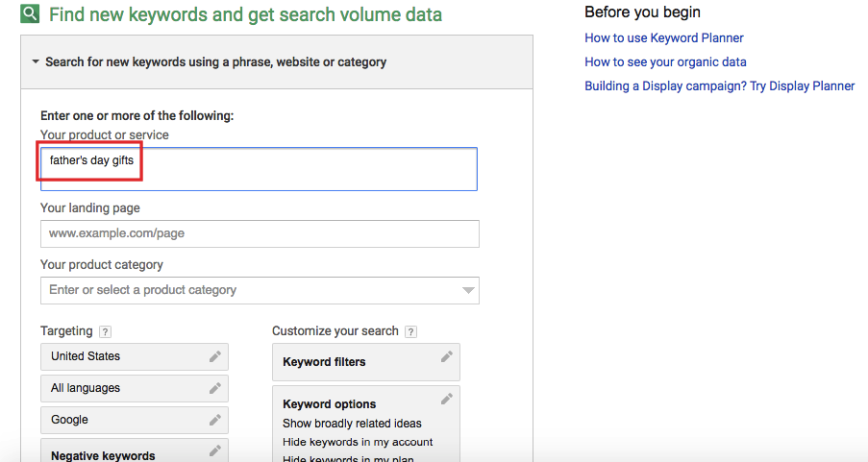
Task: Click the Enter or select a product category field
Action: point(260,290)
